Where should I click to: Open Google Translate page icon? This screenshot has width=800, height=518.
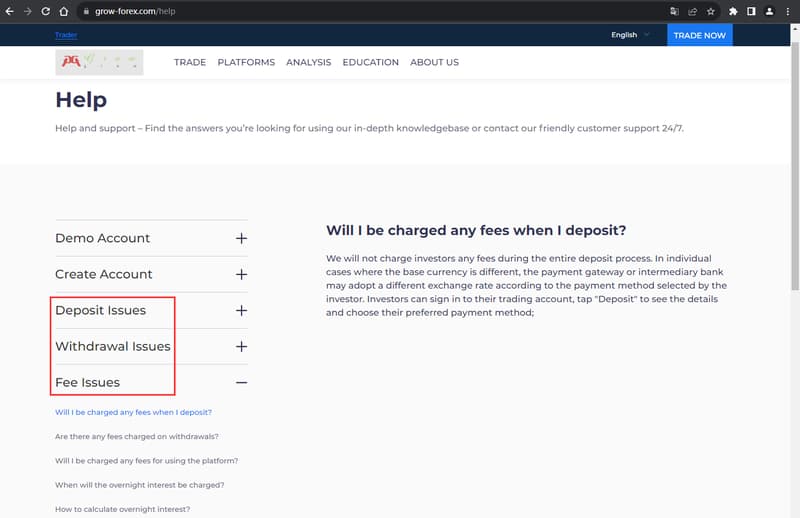[x=674, y=11]
